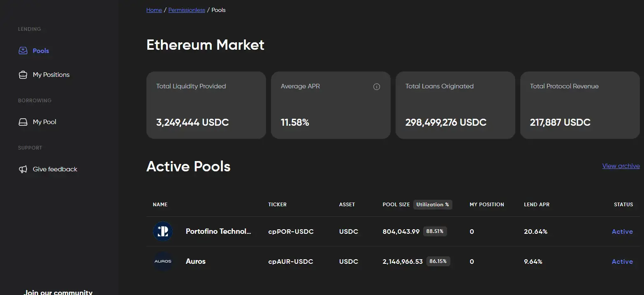This screenshot has width=644, height=295.
Task: Toggle the Utilization % column badge
Action: coord(432,205)
